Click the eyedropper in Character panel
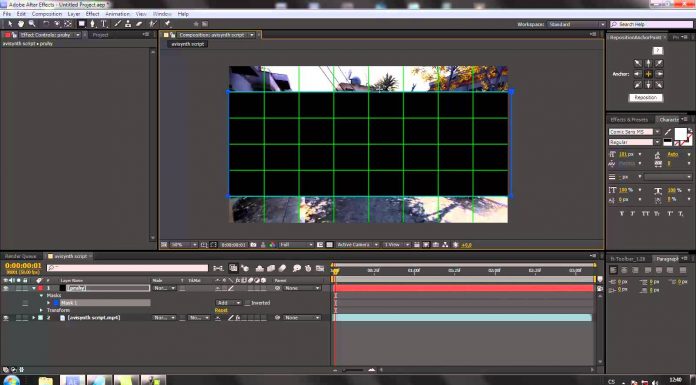The image size is (696, 385). tap(668, 132)
